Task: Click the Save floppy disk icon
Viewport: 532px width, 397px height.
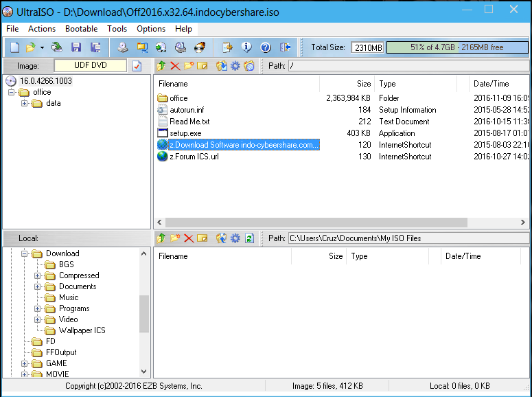Action: pyautogui.click(x=76, y=47)
